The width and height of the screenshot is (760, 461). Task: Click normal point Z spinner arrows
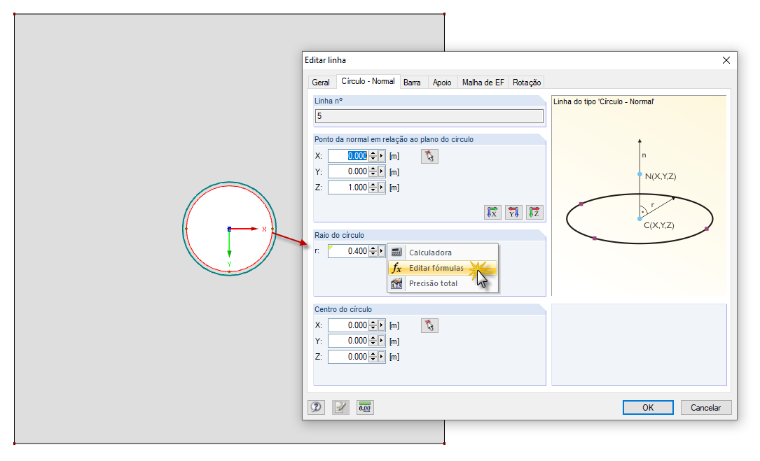[373, 188]
